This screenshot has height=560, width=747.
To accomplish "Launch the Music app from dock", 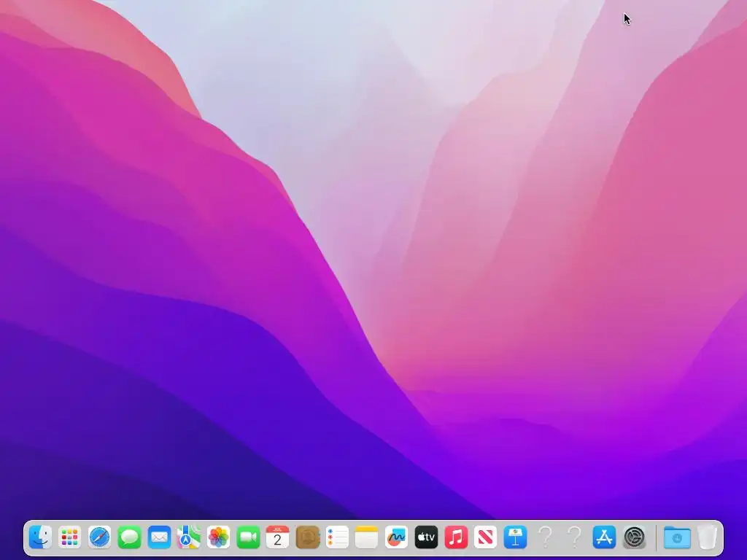I will pyautogui.click(x=456, y=537).
